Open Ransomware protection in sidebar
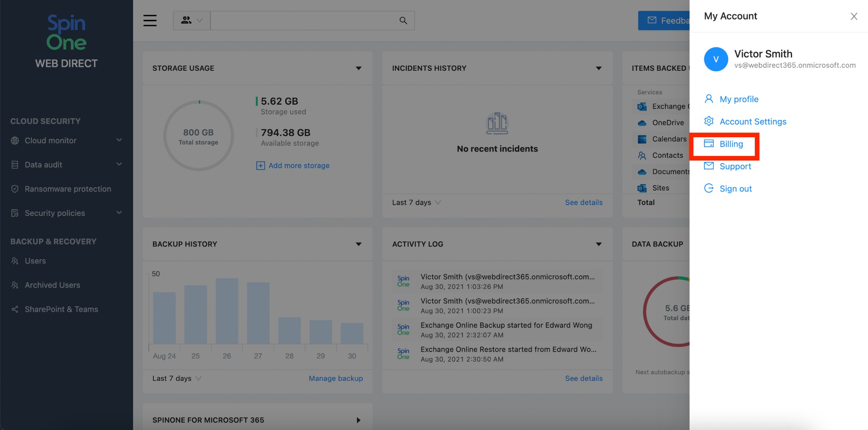Image resolution: width=868 pixels, height=430 pixels. [68, 189]
